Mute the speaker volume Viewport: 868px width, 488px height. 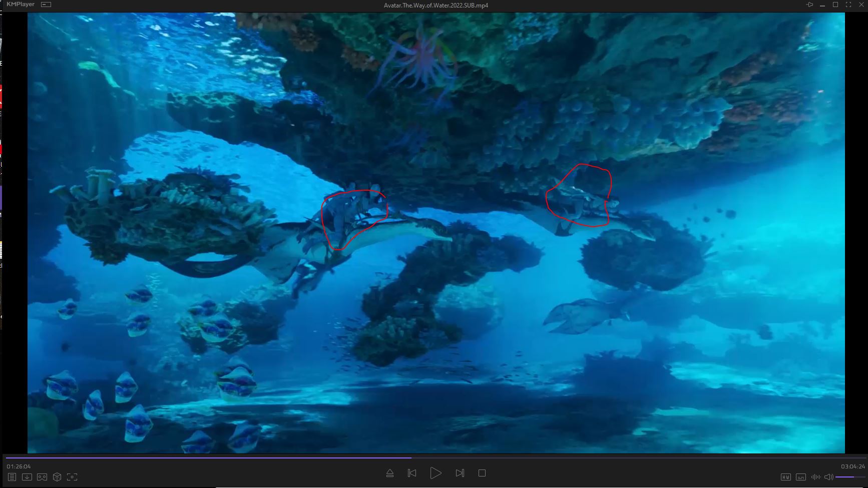tap(829, 477)
